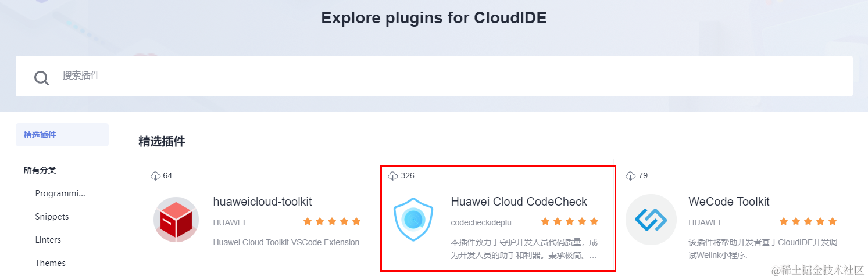Screen dimensions: 868x280
Task: Select the Linters category
Action: 48,240
